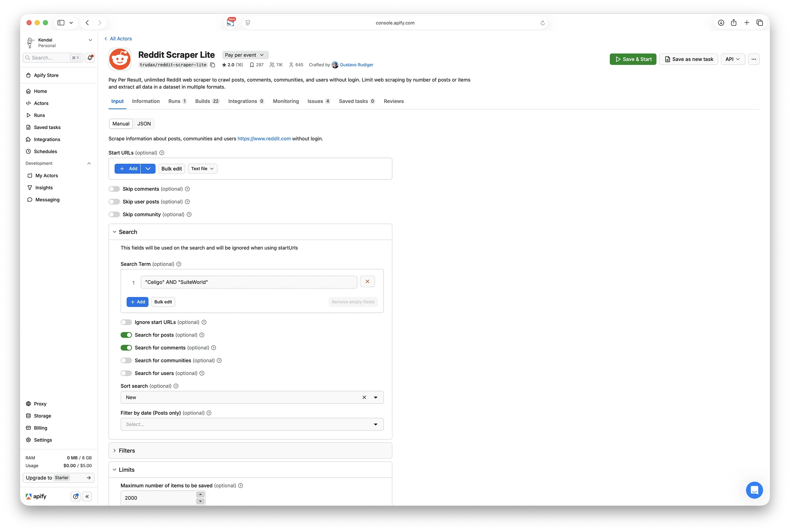Switch to the Information tab

point(146,101)
